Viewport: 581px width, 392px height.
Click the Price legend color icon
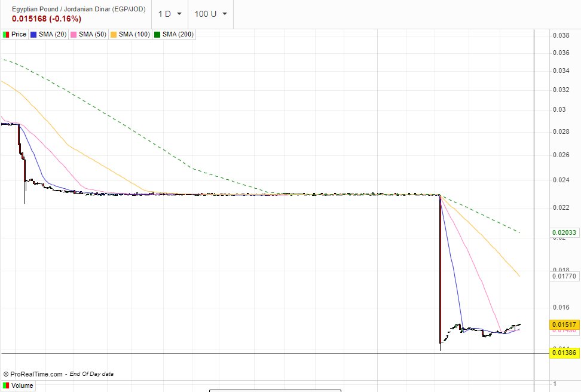click(x=6, y=35)
